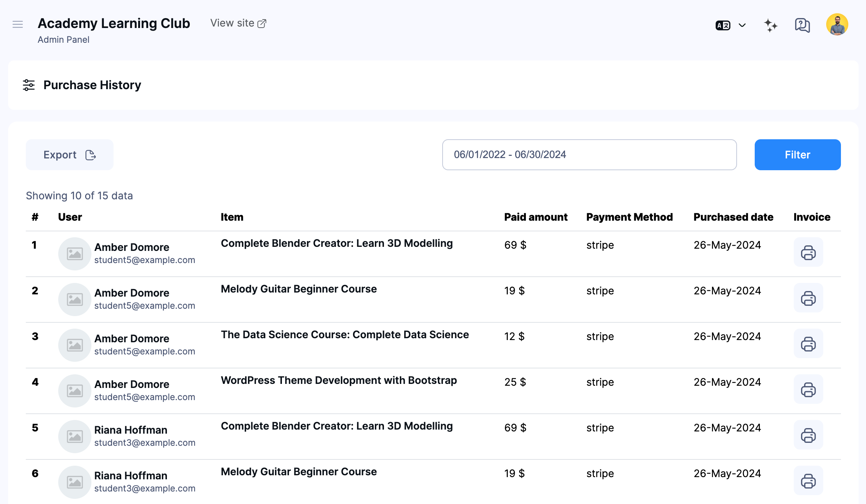
Task: Print the WordPress Theme Development invoice
Action: (808, 389)
